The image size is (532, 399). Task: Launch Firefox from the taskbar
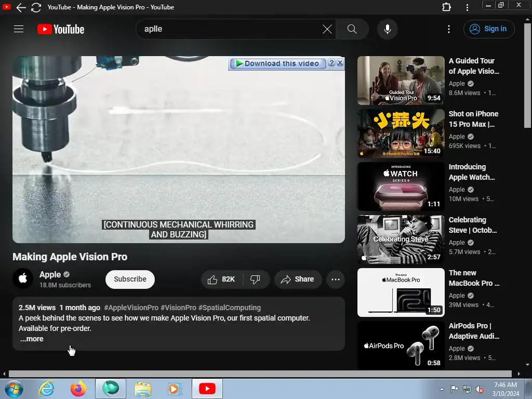(78, 389)
